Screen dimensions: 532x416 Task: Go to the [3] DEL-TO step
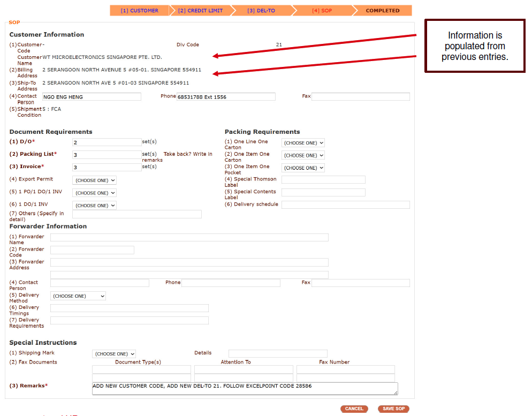pos(261,11)
